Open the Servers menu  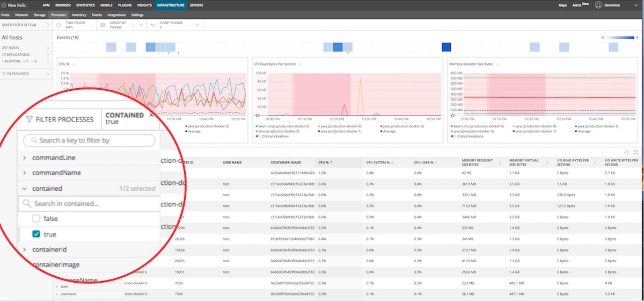(196, 5)
